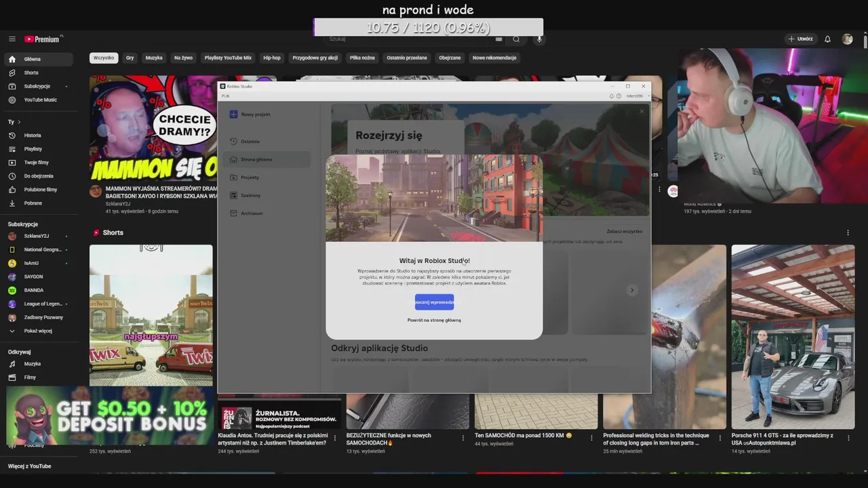The height and width of the screenshot is (488, 868).
Task: Open 'Shorts' in the YouTube sidebar
Action: pyautogui.click(x=40, y=73)
